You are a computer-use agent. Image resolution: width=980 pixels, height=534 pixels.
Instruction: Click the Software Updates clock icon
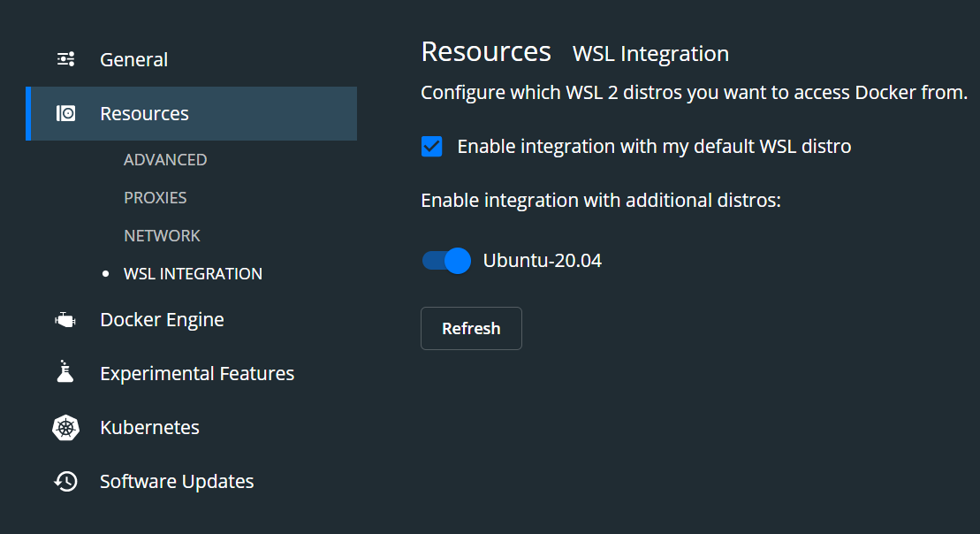coord(66,482)
